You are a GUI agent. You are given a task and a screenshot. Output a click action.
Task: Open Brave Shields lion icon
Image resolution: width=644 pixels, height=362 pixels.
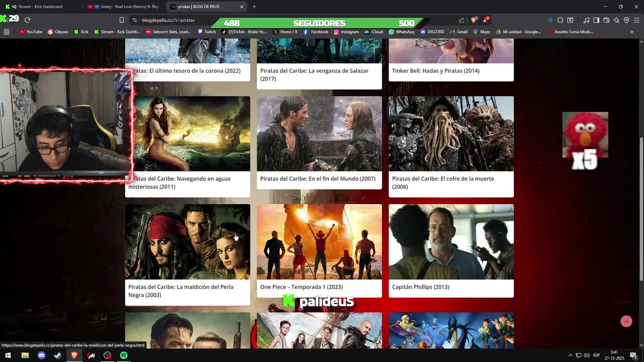pyautogui.click(x=474, y=20)
